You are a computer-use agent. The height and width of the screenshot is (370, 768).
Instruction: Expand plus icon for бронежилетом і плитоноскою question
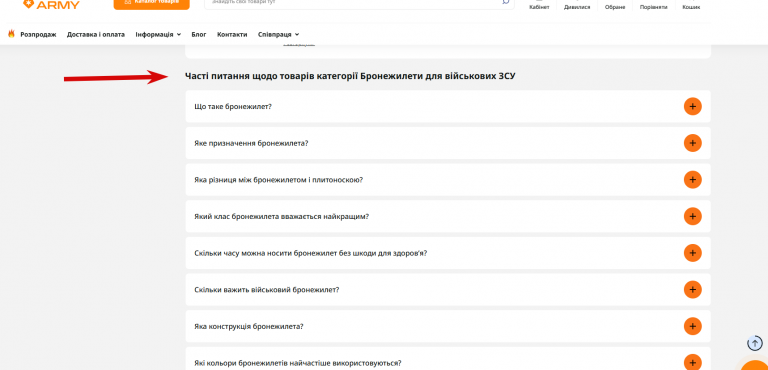pos(693,180)
